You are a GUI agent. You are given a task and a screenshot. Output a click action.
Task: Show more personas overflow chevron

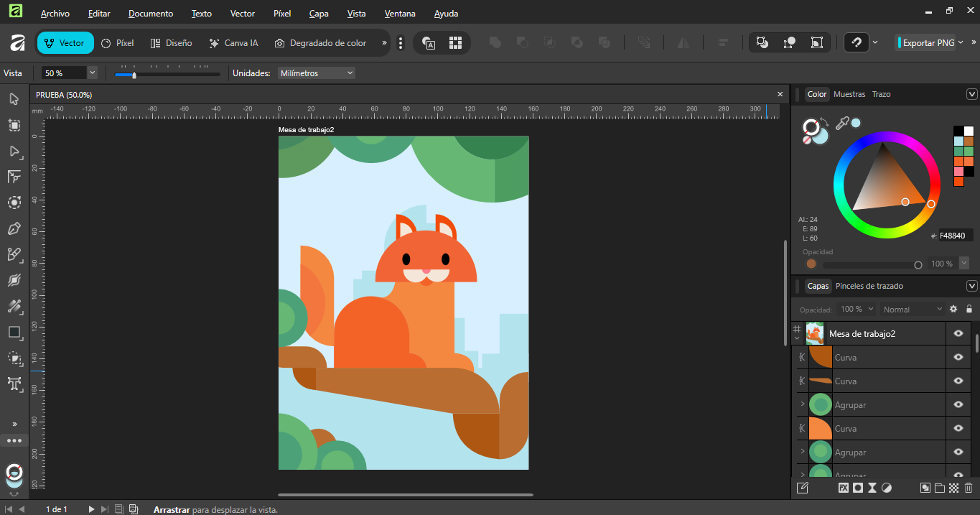(x=384, y=43)
